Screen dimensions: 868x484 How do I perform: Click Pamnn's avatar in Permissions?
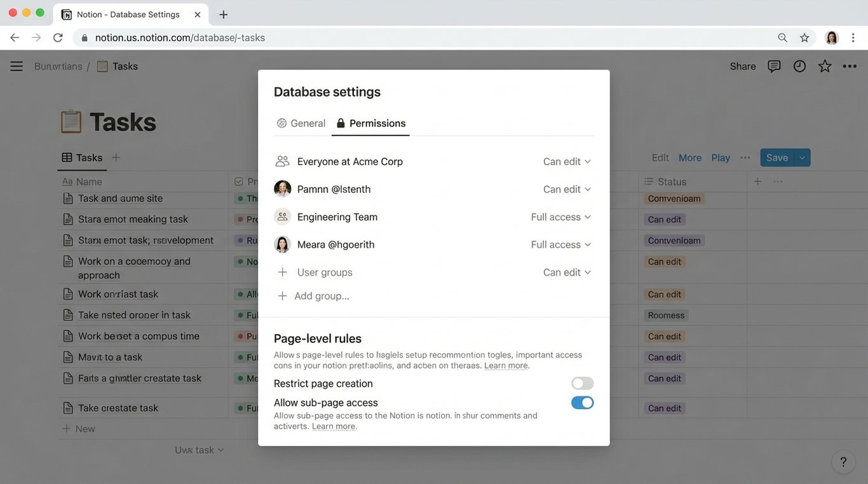(x=282, y=189)
